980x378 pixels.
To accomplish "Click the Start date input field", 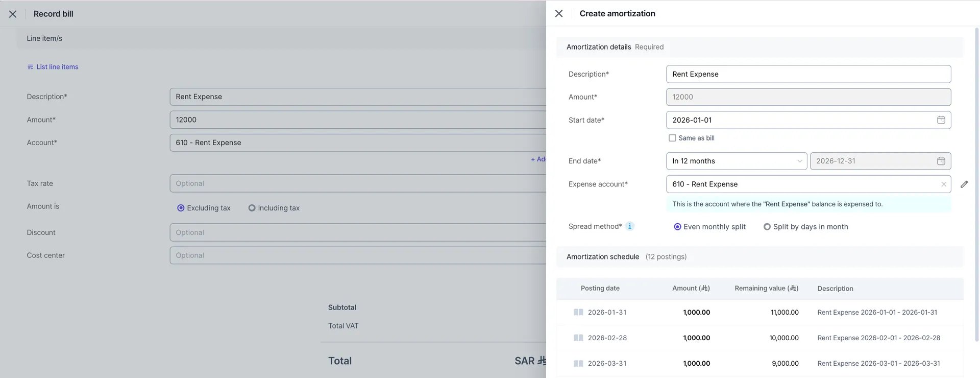I will coord(808,120).
